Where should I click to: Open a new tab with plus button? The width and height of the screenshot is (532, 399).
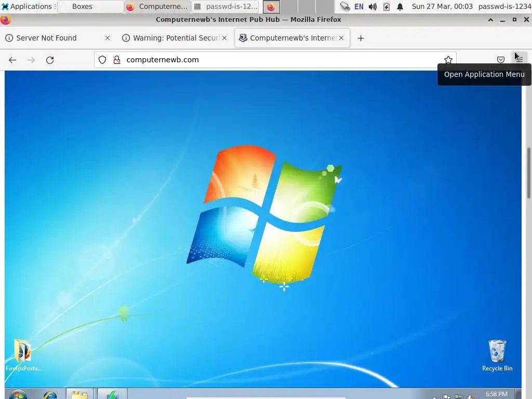[361, 38]
